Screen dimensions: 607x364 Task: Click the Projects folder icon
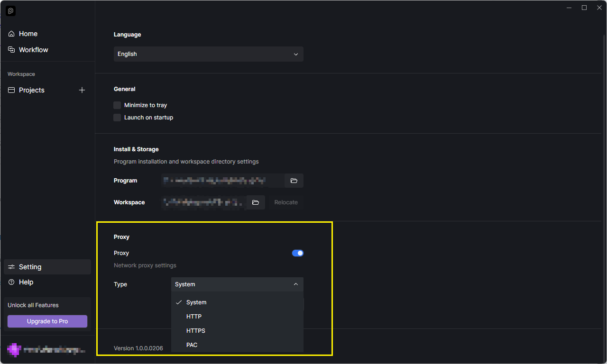(x=11, y=90)
